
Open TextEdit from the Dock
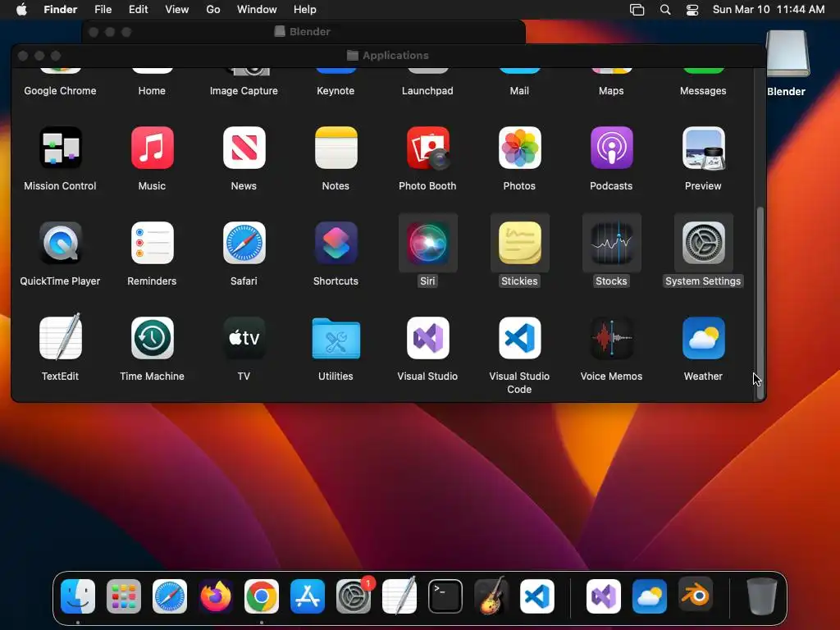[x=399, y=596]
